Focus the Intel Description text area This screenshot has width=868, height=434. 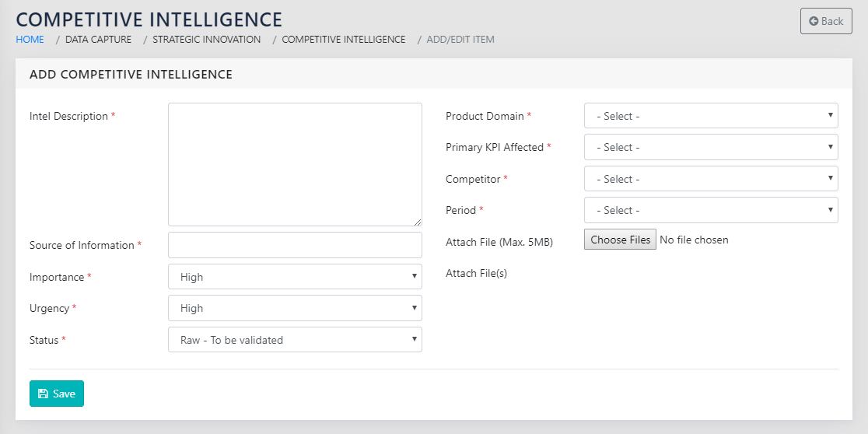[x=295, y=164]
